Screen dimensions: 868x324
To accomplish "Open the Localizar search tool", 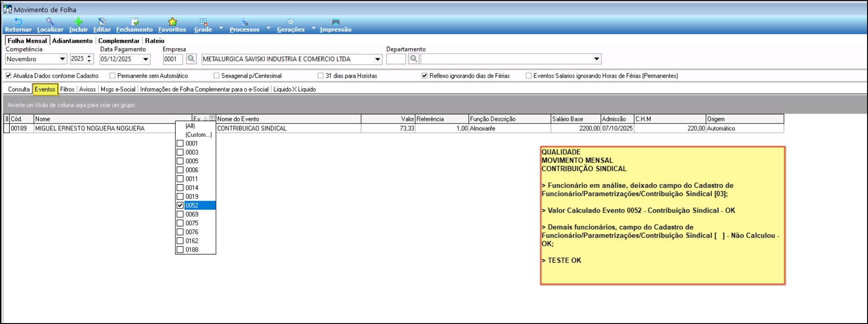I will coord(50,22).
